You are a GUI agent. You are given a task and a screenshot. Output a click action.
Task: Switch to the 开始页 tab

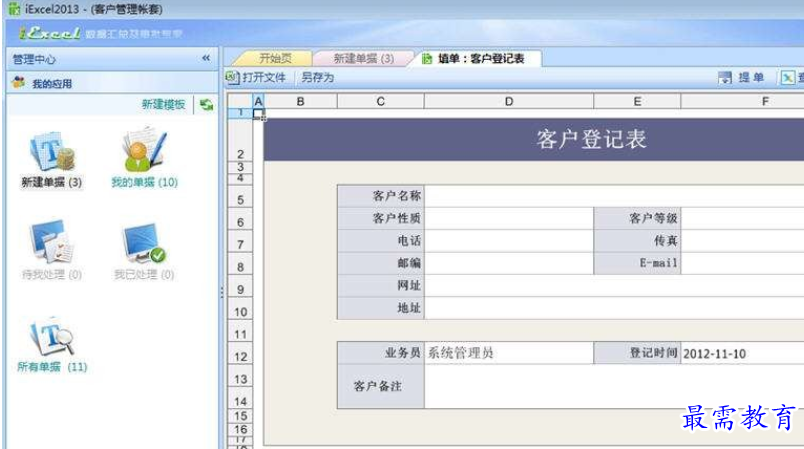[x=275, y=58]
